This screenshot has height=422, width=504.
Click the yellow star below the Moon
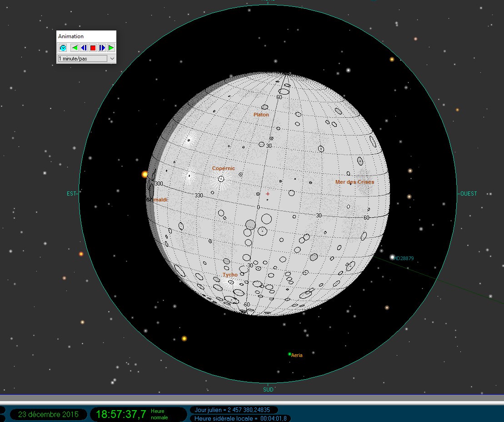tap(184, 338)
